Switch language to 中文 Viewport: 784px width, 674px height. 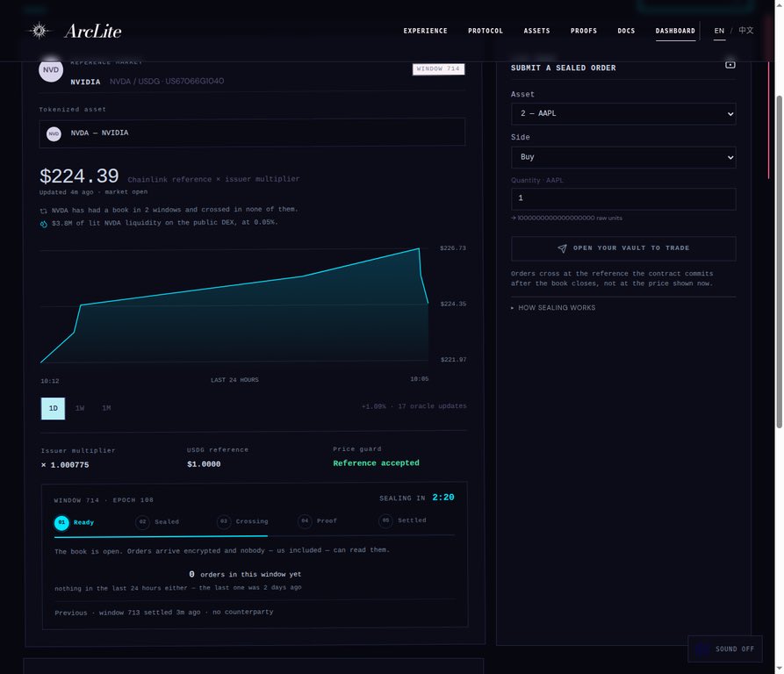click(x=746, y=31)
